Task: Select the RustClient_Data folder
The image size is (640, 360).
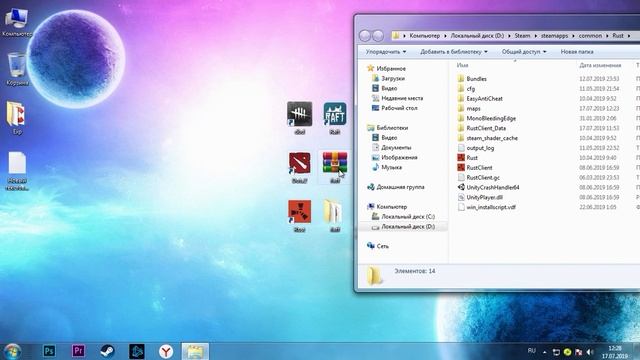Action: tap(482, 128)
